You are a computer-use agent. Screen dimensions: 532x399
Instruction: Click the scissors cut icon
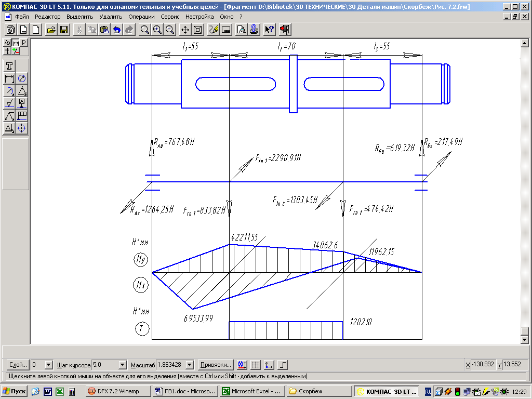pyautogui.click(x=79, y=30)
